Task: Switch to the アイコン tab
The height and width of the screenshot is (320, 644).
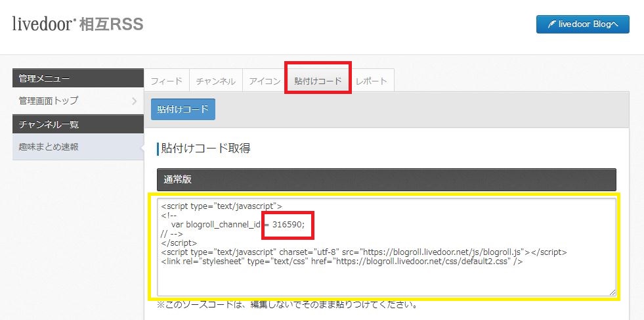Action: [265, 81]
